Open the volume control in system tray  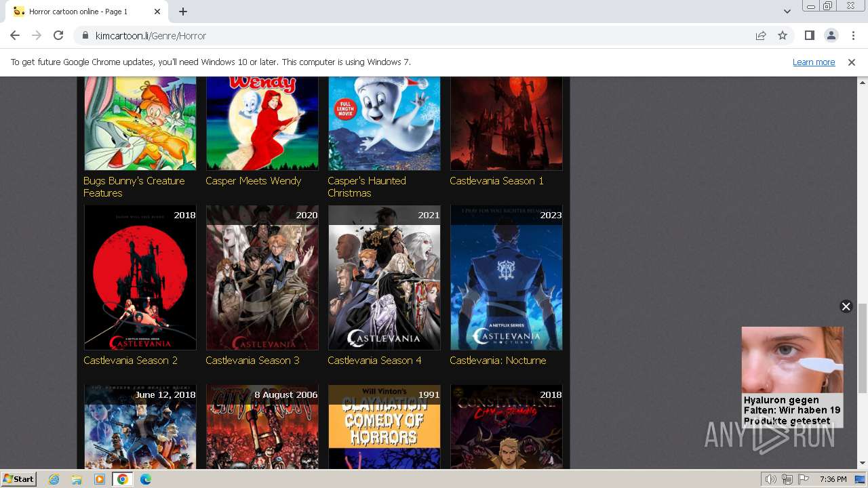coord(770,479)
